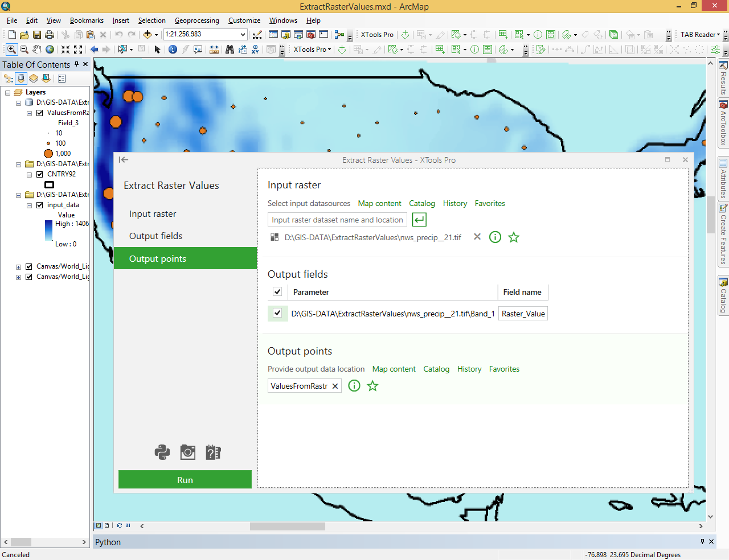729x560 pixels.
Task: Toggle ValuesFromRa layer visibility checkbox
Action: pyautogui.click(x=39, y=113)
